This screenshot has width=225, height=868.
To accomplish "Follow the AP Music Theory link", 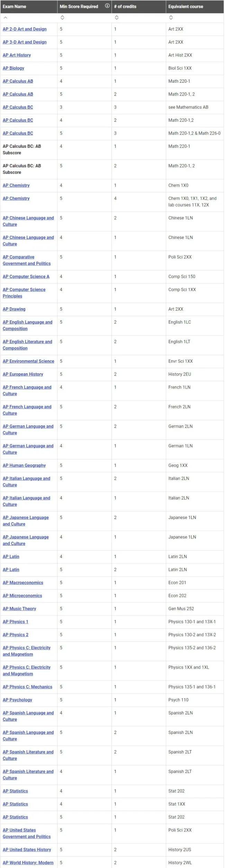I will [x=19, y=609].
